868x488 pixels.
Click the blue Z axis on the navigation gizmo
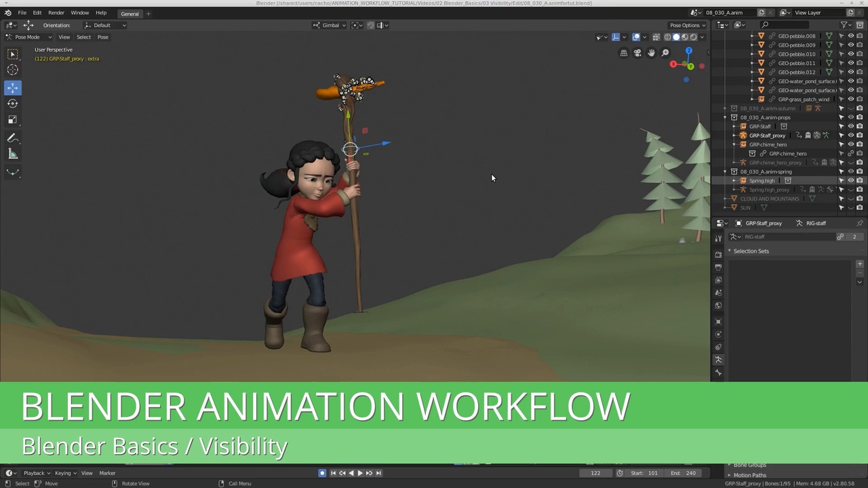coord(689,52)
